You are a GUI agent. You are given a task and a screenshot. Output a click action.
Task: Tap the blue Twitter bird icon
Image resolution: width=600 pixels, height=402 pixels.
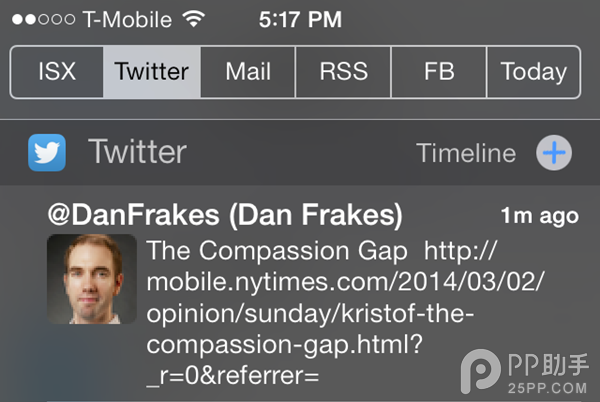click(47, 153)
